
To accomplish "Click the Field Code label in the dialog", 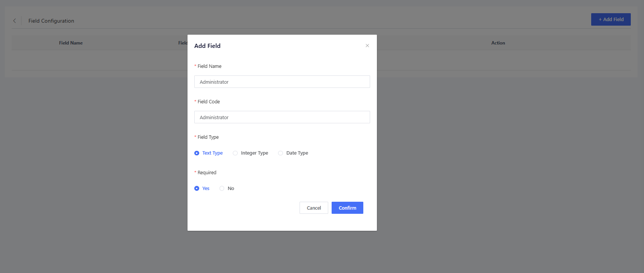I will (x=209, y=102).
